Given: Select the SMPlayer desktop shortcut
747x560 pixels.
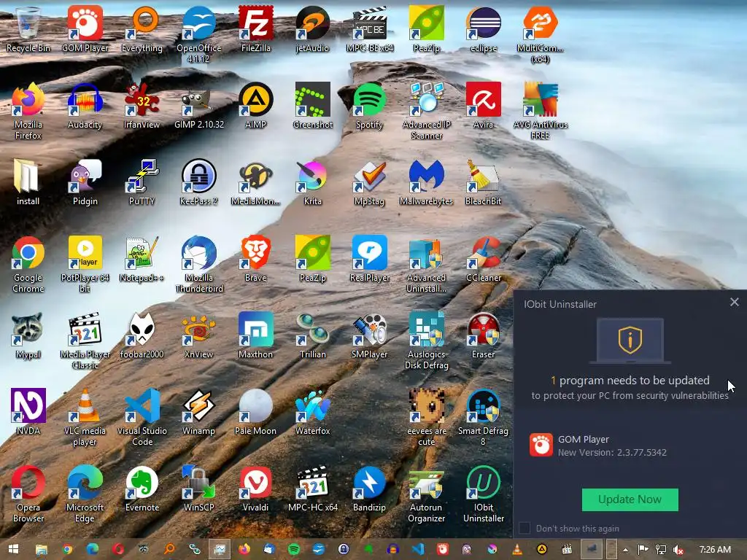Looking at the screenshot, I should point(370,335).
